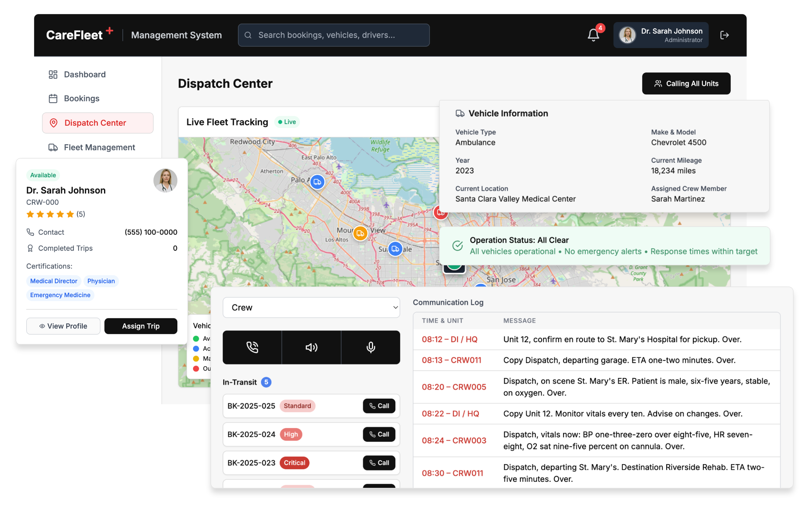
Task: Click the Calling All Units button
Action: [x=686, y=84]
